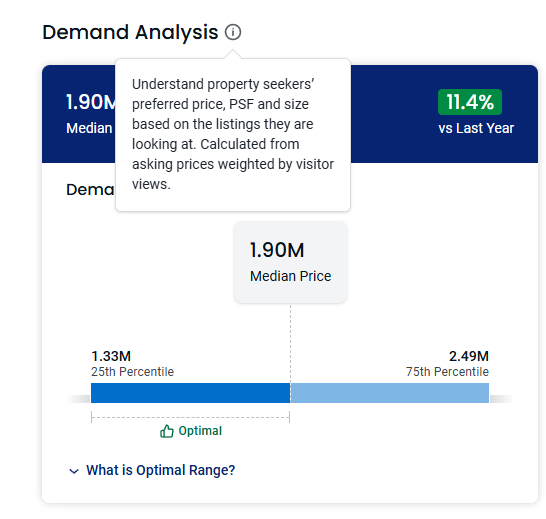Select the light blue 75th percentile bar
The width and height of the screenshot is (546, 519).
click(x=390, y=393)
